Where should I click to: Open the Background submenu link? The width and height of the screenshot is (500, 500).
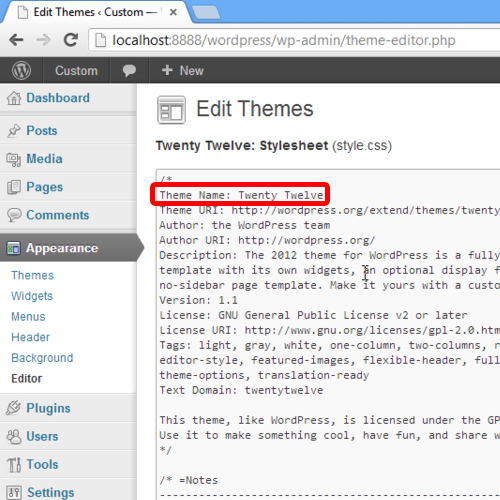[x=42, y=358]
